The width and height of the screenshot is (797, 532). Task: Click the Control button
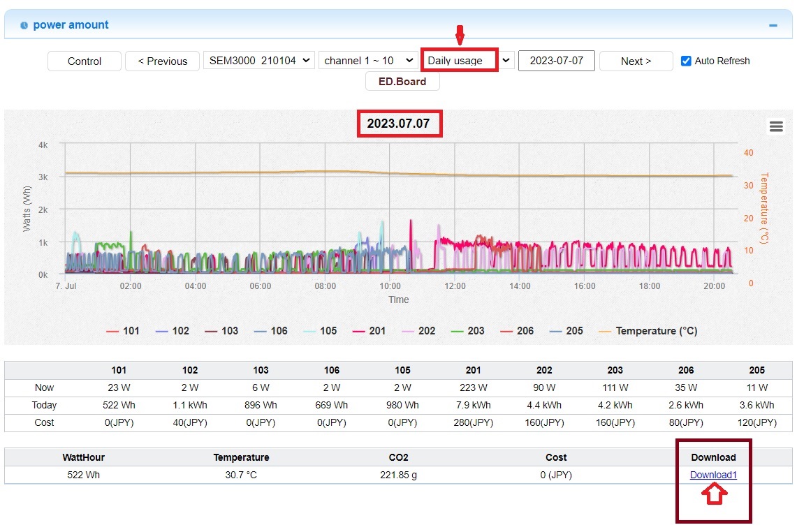(85, 61)
